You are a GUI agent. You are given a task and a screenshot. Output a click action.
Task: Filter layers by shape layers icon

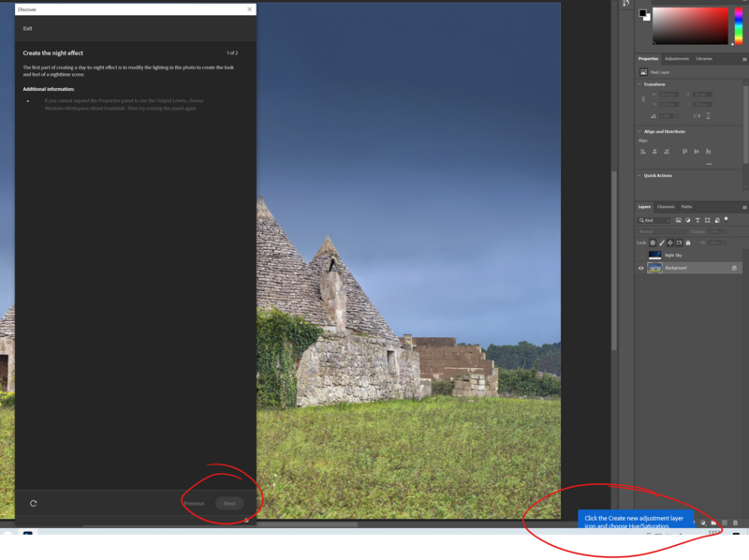pos(708,220)
